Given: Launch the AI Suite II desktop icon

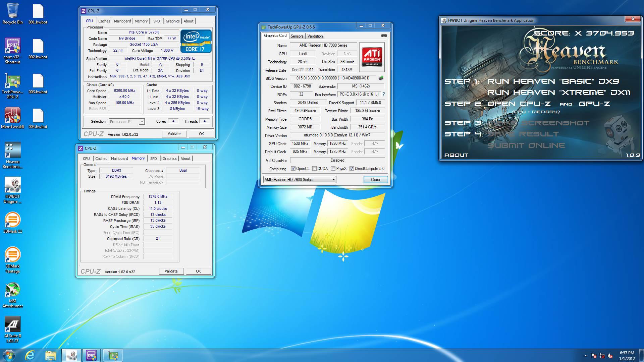Looking at the screenshot, I should 12,329.
